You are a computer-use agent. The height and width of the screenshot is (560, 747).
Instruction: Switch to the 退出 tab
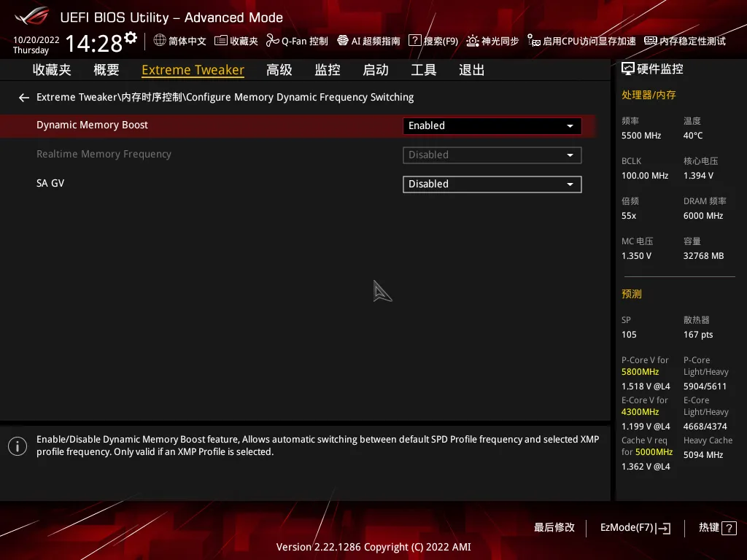472,70
